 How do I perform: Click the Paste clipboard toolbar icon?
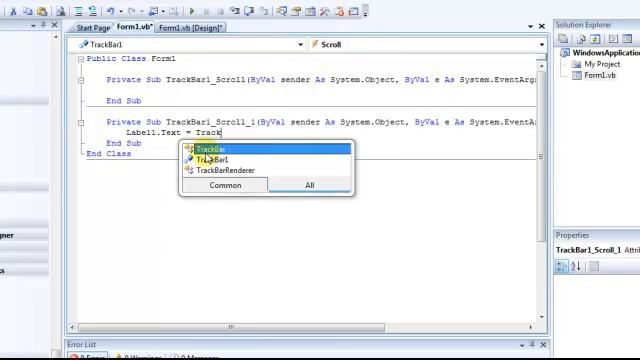[x=42, y=11]
